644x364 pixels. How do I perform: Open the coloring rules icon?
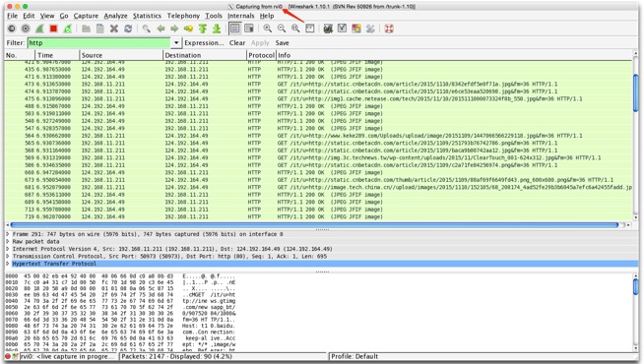(356, 29)
